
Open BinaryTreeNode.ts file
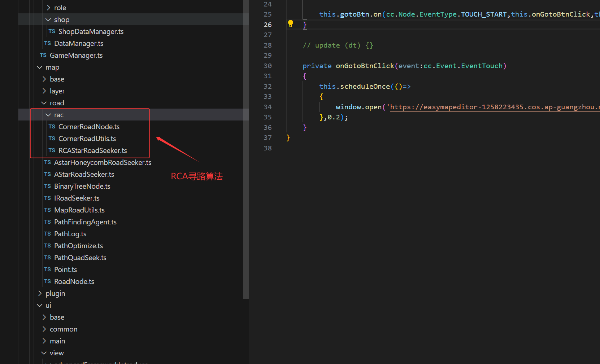click(82, 186)
